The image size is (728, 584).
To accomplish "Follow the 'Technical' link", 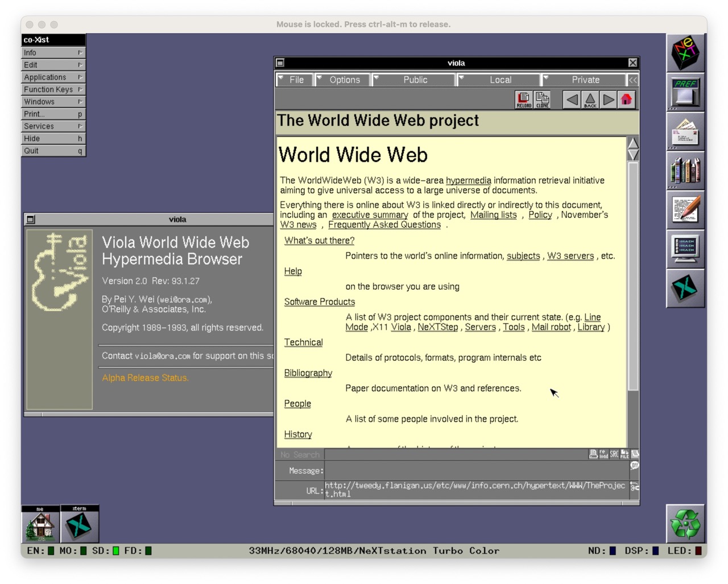I will tap(303, 343).
